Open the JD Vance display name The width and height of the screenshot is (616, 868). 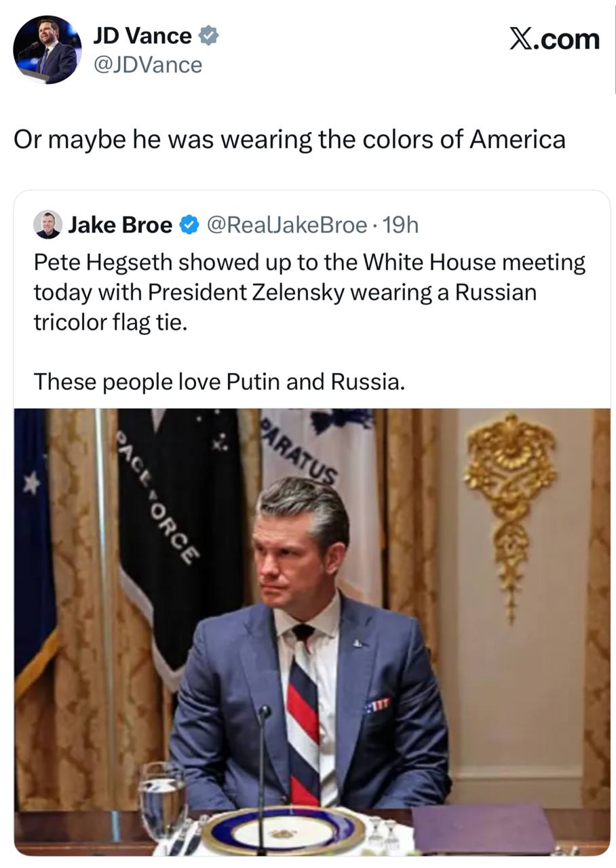click(x=142, y=36)
